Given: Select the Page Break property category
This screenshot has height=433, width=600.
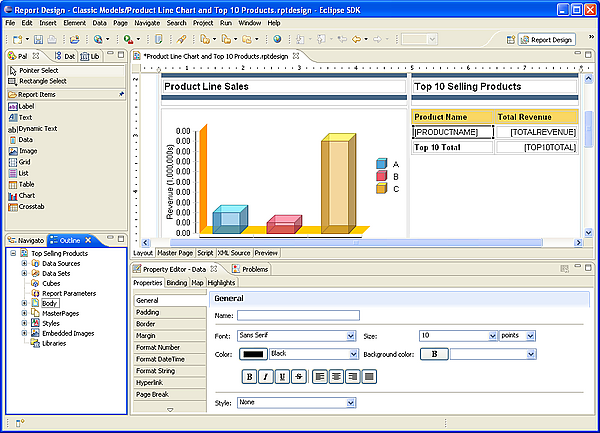Looking at the screenshot, I should 170,394.
